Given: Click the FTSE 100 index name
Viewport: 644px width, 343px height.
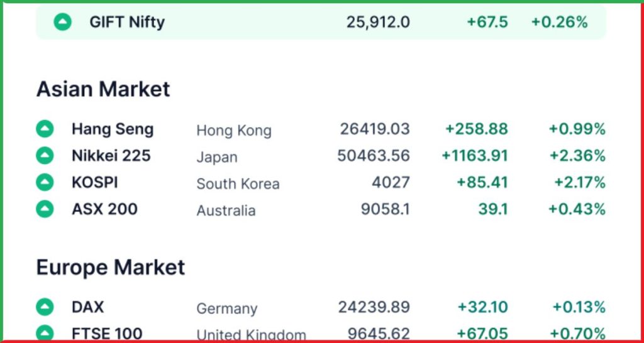Looking at the screenshot, I should pyautogui.click(x=107, y=334).
